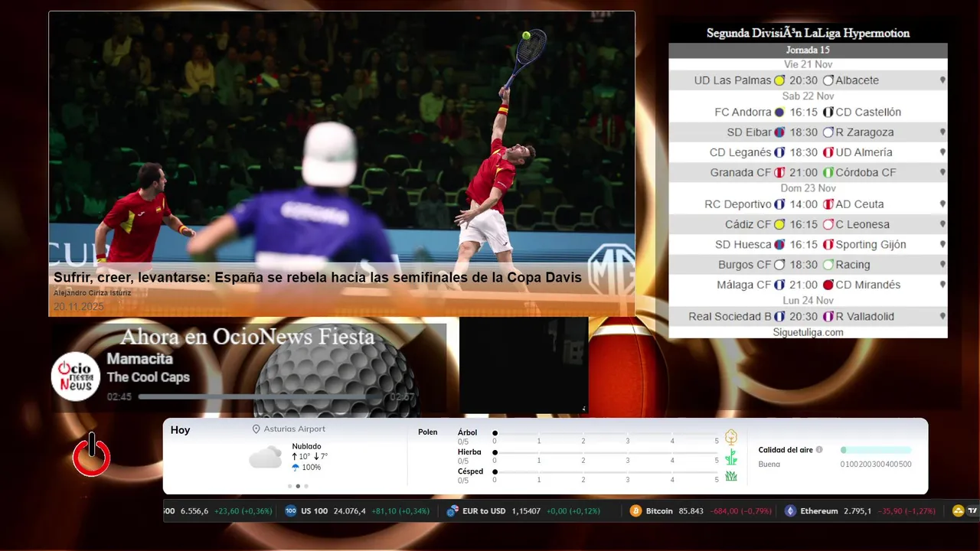This screenshot has width=980, height=551.
Task: Select the middle weather carousel dot
Action: click(x=298, y=486)
